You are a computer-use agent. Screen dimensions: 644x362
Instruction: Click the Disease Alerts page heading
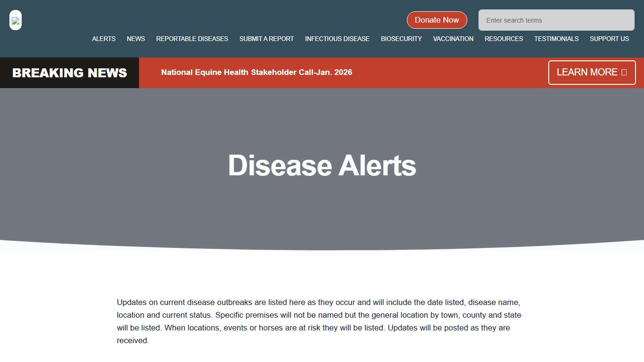[x=322, y=166]
